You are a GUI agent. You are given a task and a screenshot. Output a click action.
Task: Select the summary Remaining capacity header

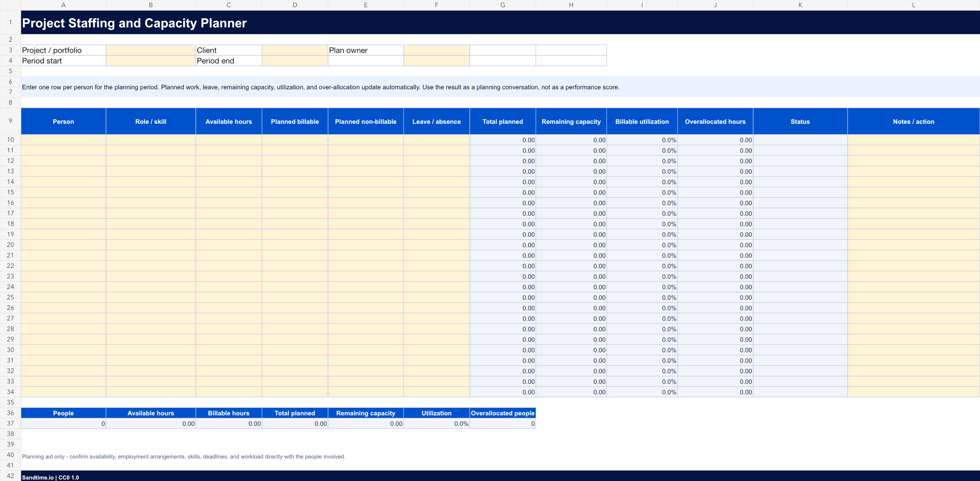tap(366, 413)
